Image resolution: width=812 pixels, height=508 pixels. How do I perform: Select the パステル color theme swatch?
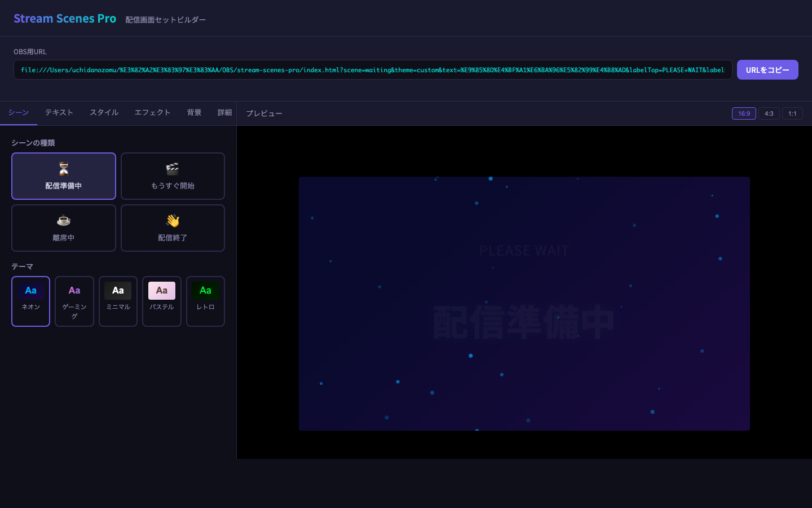(x=162, y=290)
